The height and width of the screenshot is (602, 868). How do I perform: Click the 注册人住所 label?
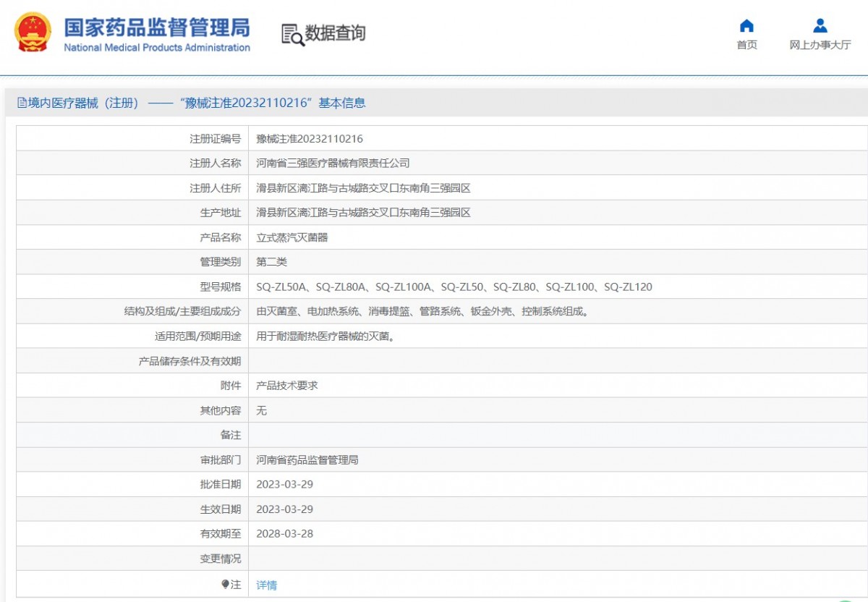coord(216,188)
